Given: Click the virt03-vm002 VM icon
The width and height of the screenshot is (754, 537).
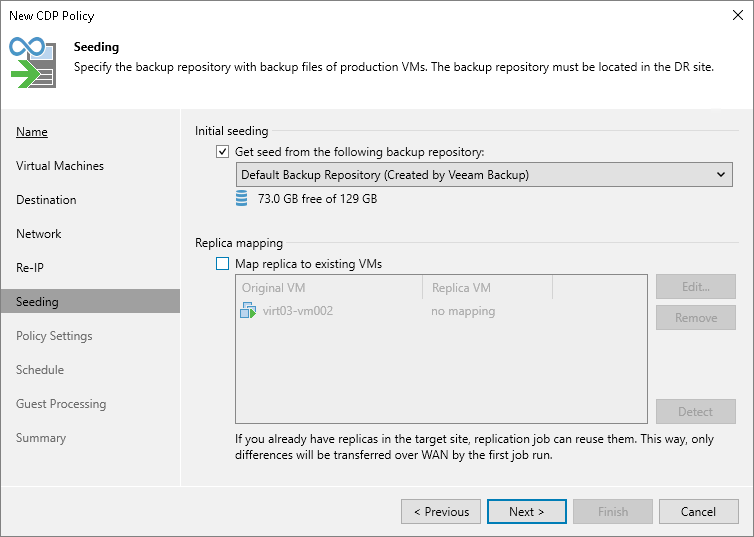Looking at the screenshot, I should coord(248,311).
